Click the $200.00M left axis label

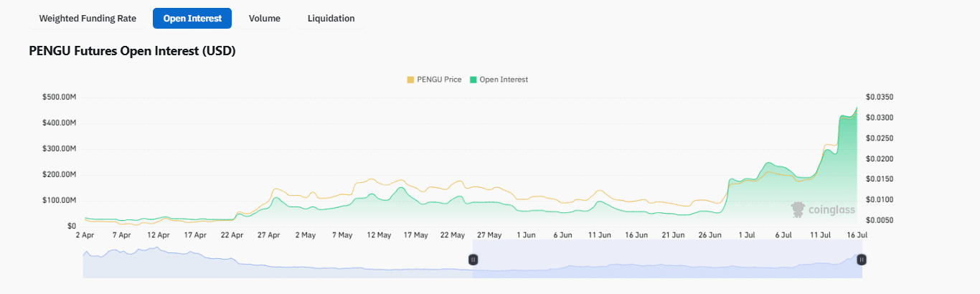60,175
